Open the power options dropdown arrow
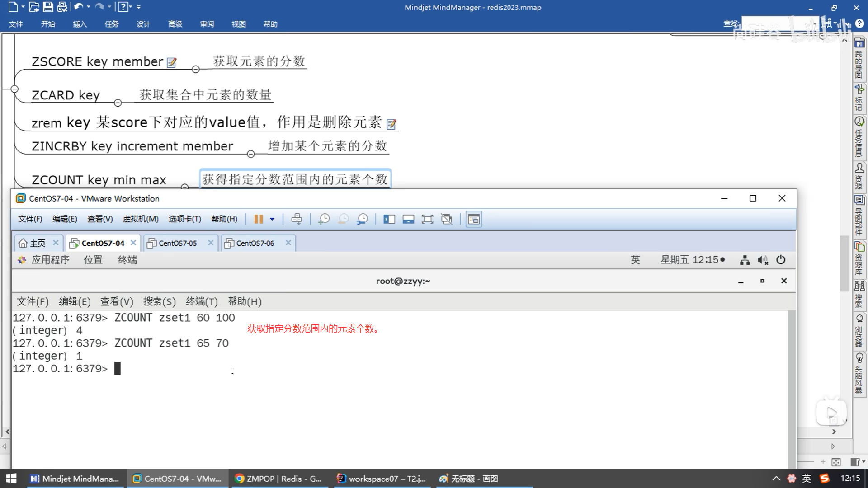Screen dimensions: 868x488 tap(272, 219)
